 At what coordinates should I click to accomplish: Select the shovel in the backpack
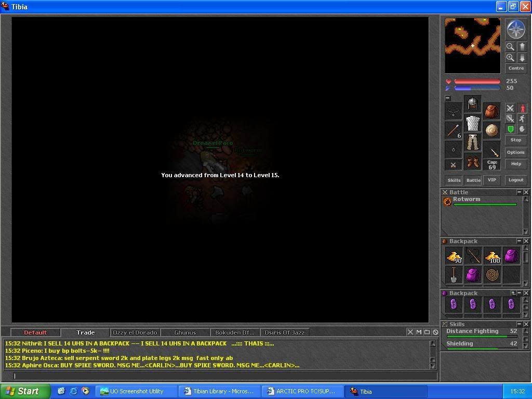click(454, 275)
